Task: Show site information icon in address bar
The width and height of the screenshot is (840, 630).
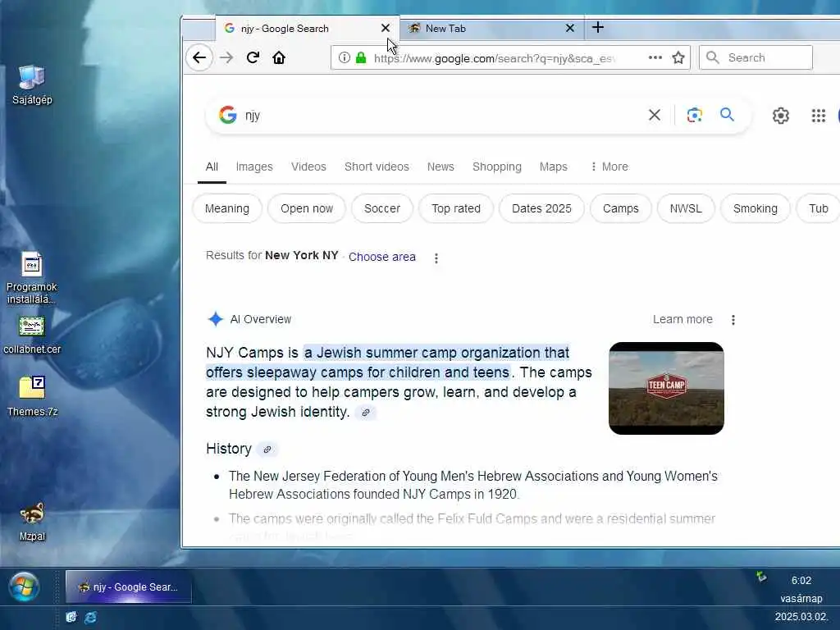Action: tap(345, 57)
